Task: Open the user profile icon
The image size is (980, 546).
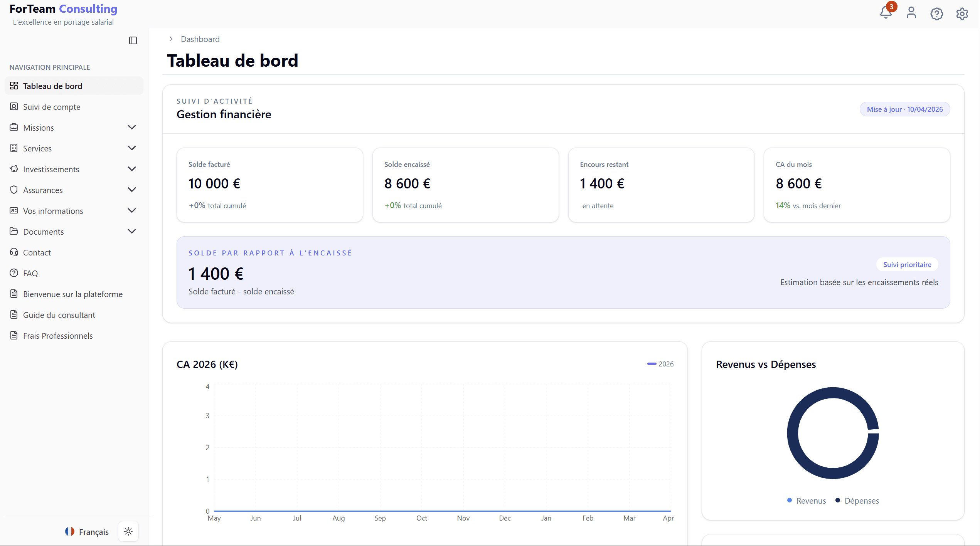Action: (911, 13)
